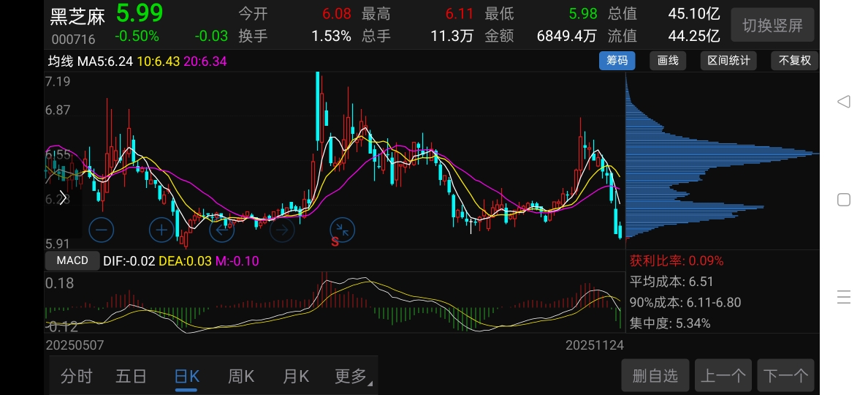Screen dimensions: 868x395
Task: Go to next stock with 下一个
Action: pyautogui.click(x=785, y=375)
